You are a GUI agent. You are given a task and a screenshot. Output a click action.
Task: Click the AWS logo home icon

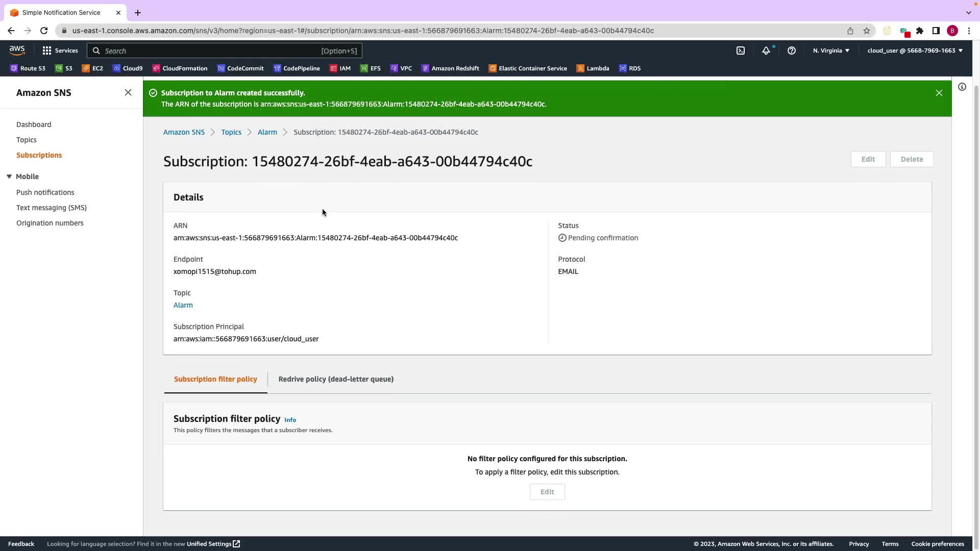click(x=17, y=50)
